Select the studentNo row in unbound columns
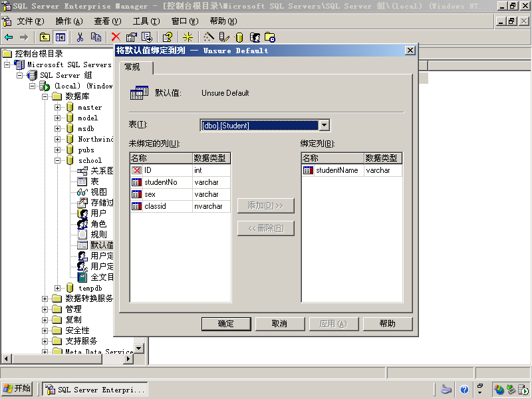 tap(180, 182)
